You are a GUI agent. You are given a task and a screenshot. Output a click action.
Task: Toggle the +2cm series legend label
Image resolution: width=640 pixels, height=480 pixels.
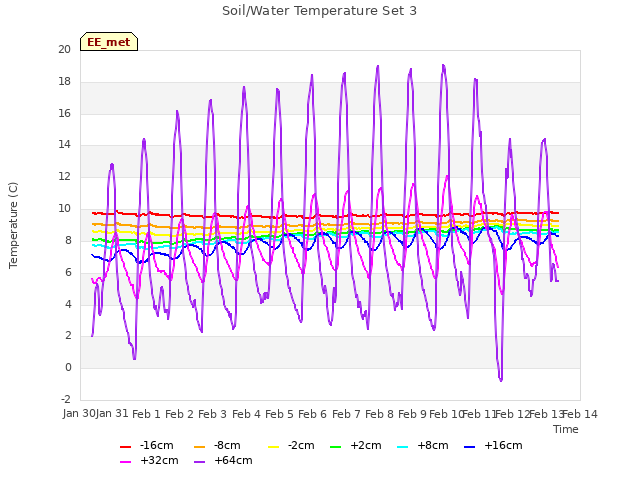[366, 445]
